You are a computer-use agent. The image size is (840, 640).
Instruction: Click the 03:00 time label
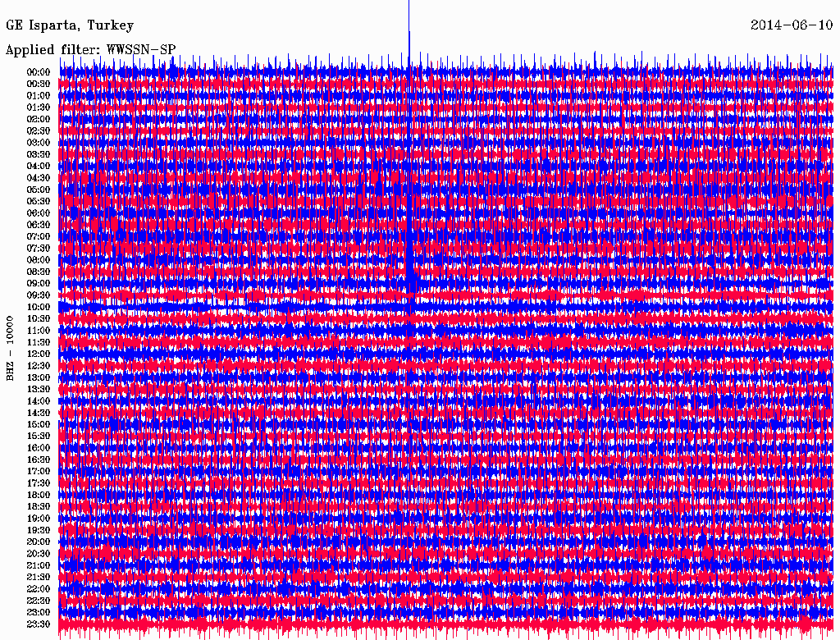pyautogui.click(x=39, y=143)
